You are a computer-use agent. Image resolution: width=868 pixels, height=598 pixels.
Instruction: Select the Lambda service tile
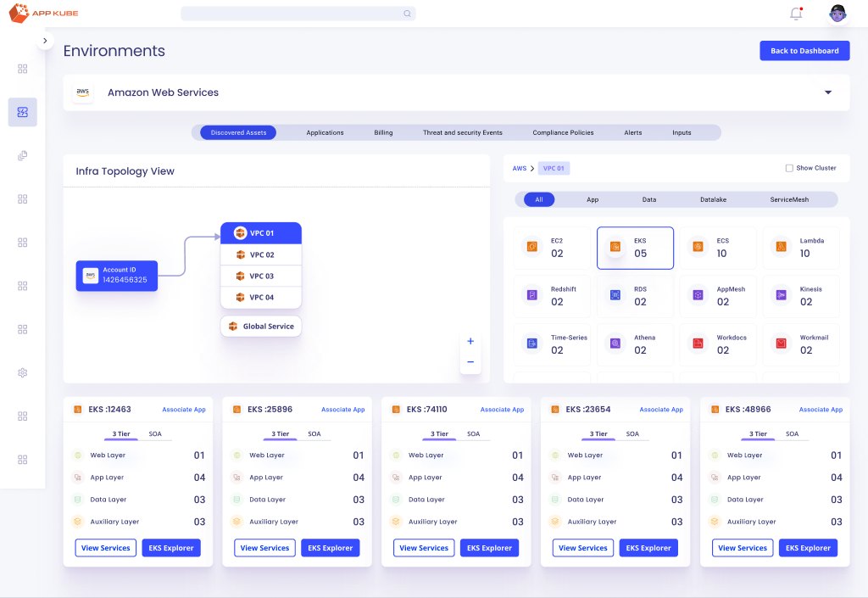point(801,248)
